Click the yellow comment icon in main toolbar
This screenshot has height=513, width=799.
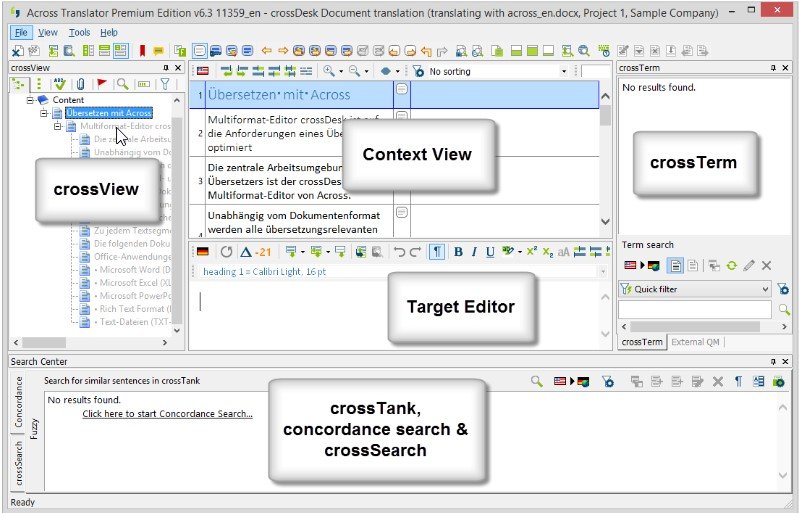pyautogui.click(x=158, y=51)
